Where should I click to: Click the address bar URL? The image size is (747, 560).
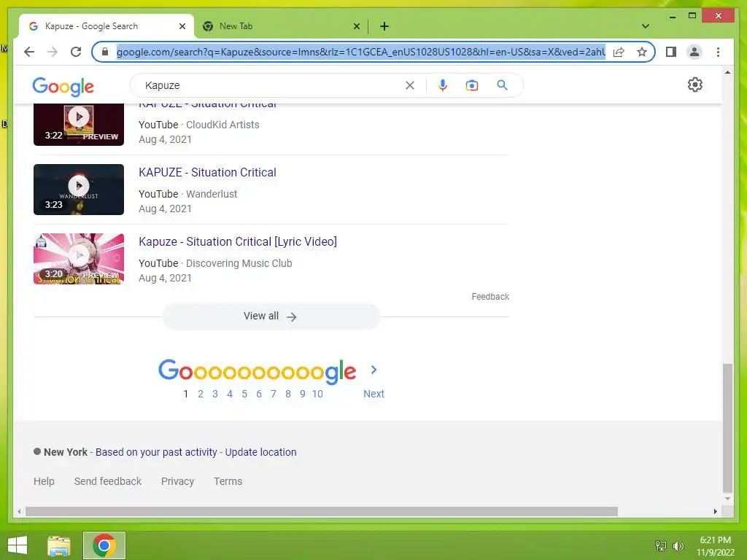click(x=360, y=52)
